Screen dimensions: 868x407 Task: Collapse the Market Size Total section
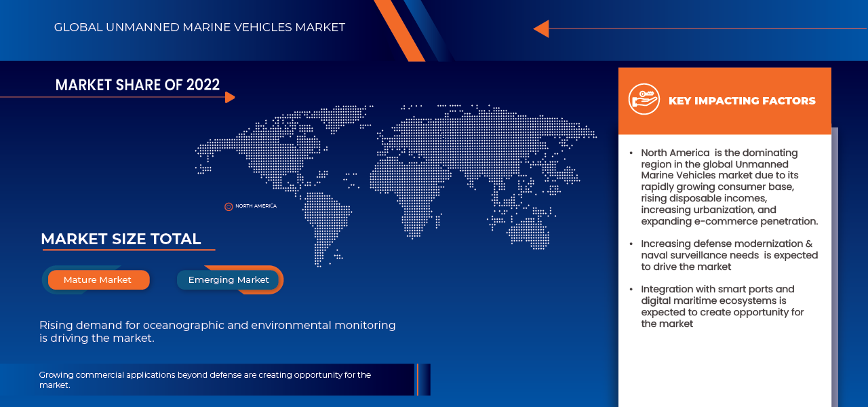[x=121, y=239]
